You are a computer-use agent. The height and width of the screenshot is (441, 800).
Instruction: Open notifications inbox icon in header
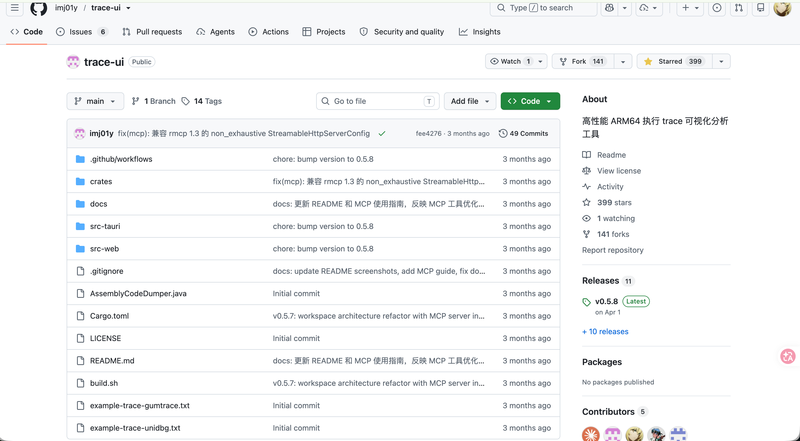pyautogui.click(x=760, y=8)
